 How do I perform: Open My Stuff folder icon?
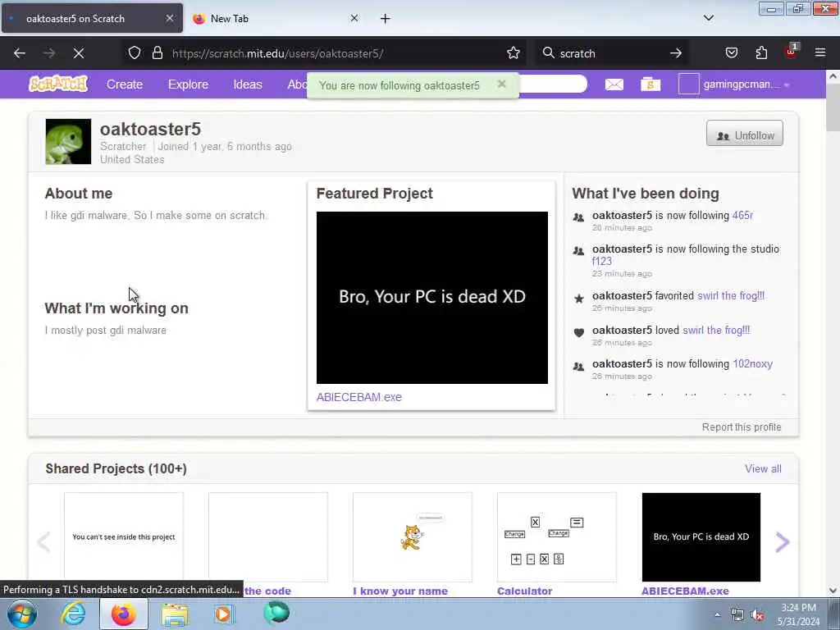(651, 84)
